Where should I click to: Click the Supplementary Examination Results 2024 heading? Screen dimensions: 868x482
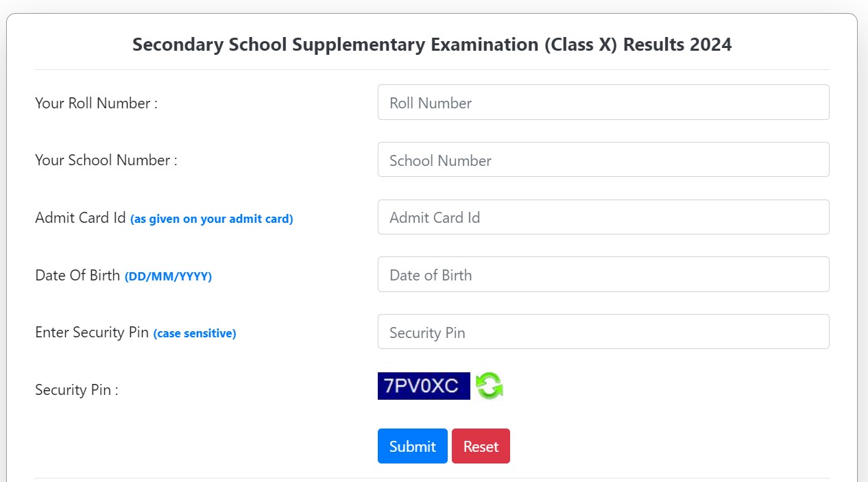pyautogui.click(x=432, y=45)
